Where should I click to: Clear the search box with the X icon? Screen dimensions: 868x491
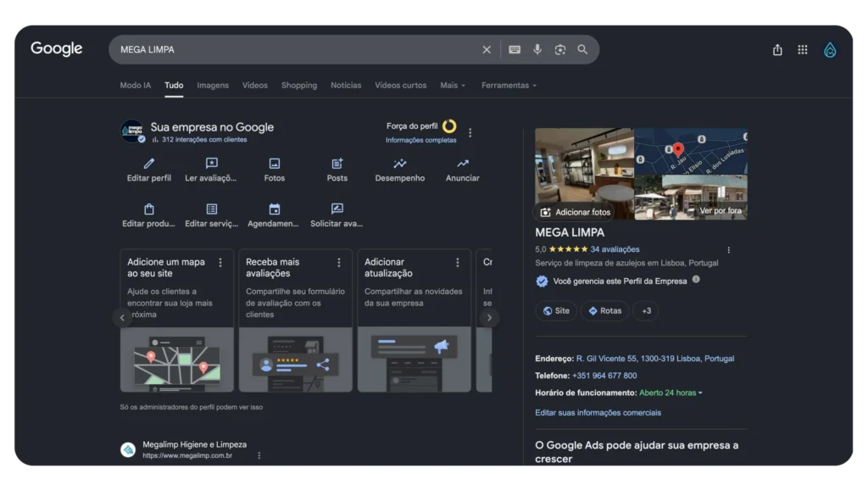tap(486, 50)
